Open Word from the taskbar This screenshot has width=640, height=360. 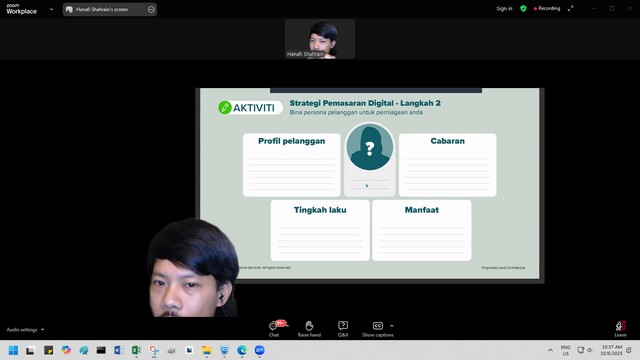pos(118,350)
